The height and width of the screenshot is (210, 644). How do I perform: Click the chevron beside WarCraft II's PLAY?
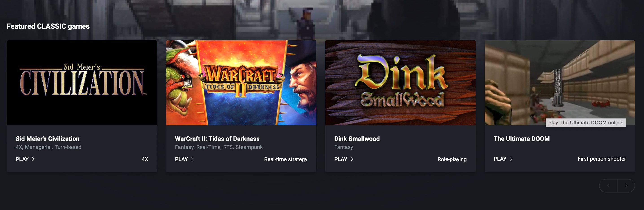pyautogui.click(x=192, y=159)
